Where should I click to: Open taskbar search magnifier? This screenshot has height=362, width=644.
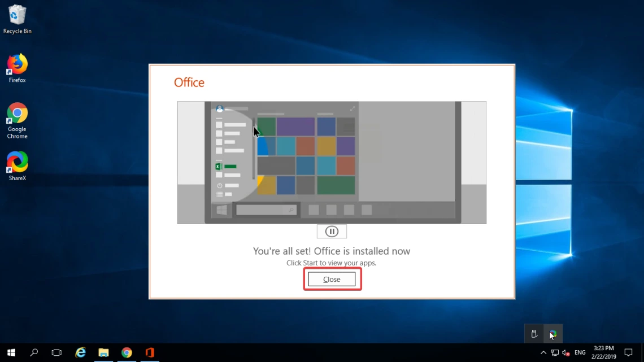(34, 352)
